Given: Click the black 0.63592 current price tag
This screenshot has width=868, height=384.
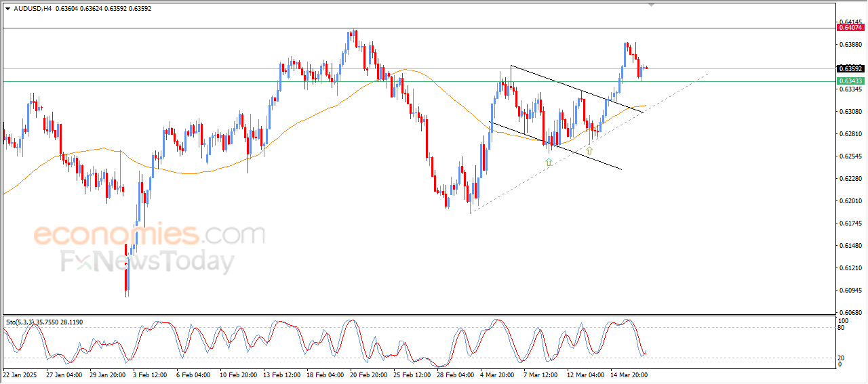Looking at the screenshot, I should [x=850, y=68].
